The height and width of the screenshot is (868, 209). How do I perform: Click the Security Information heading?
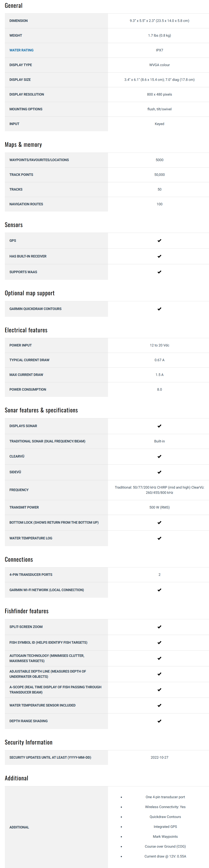[29, 742]
